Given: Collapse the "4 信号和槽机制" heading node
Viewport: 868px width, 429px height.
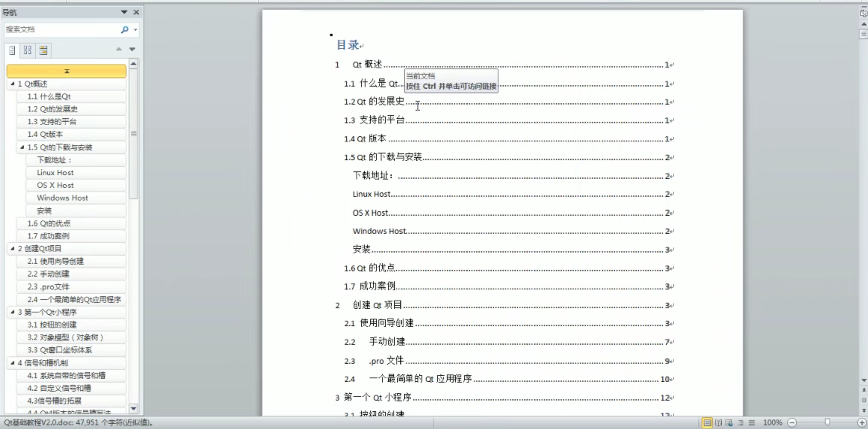Looking at the screenshot, I should pos(12,363).
